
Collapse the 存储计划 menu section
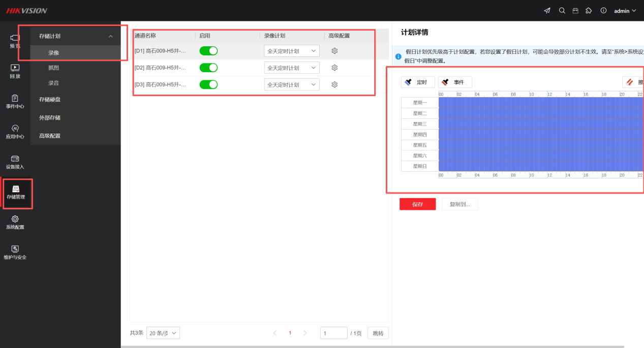pos(111,36)
